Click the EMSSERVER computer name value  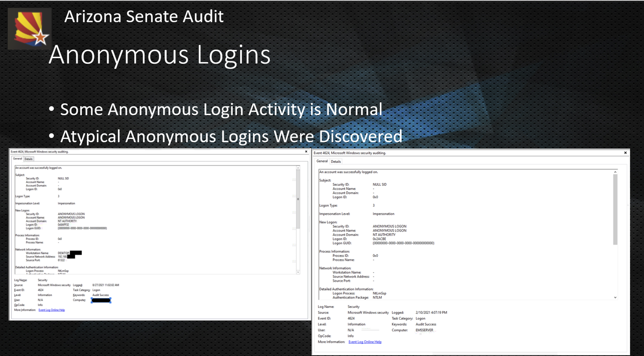(424, 330)
